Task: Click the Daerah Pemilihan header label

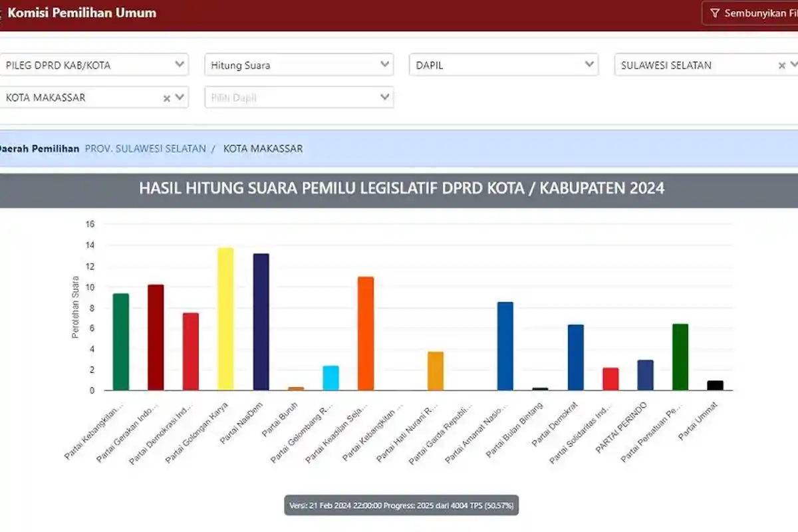Action: click(39, 148)
